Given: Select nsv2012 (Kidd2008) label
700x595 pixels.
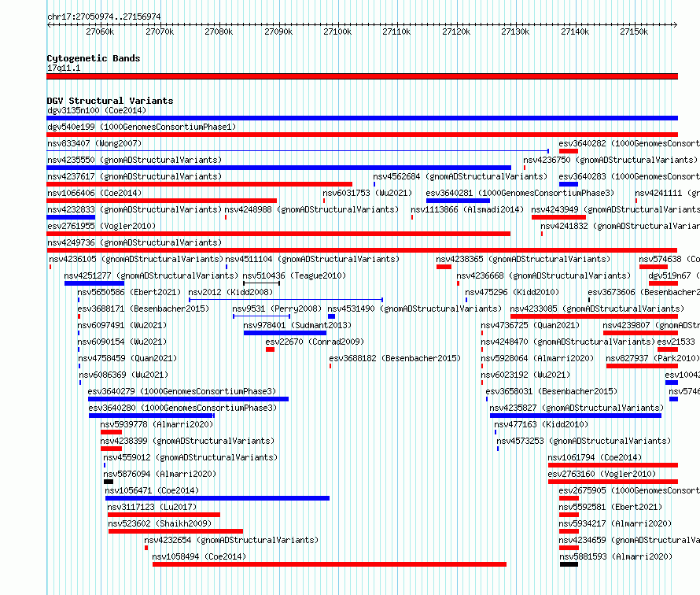Looking at the screenshot, I should click(x=230, y=292).
